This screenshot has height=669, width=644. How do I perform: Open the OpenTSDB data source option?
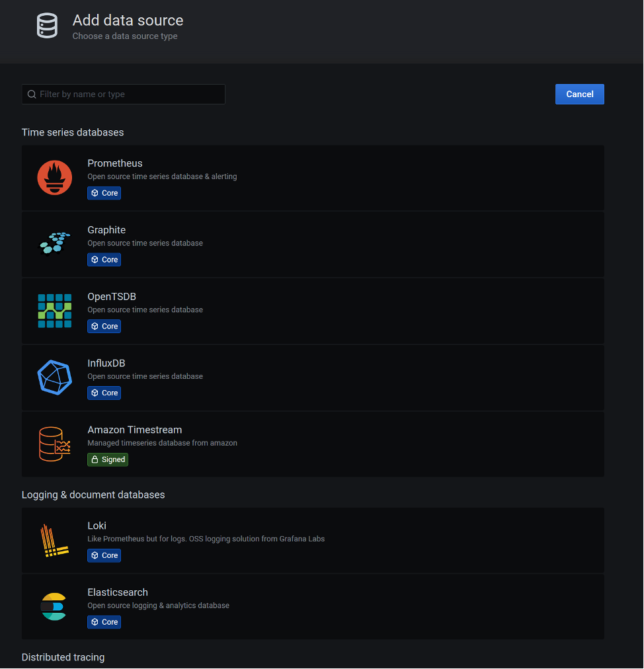pos(313,311)
